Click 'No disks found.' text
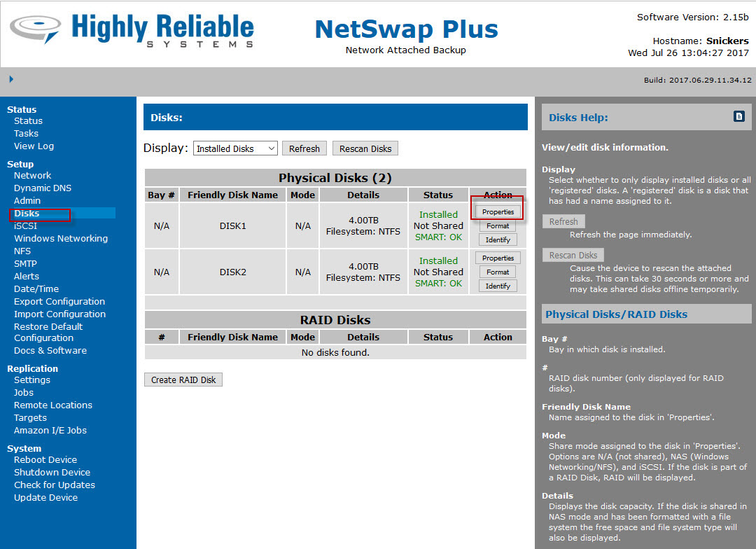This screenshot has height=549, width=756. pyautogui.click(x=335, y=353)
